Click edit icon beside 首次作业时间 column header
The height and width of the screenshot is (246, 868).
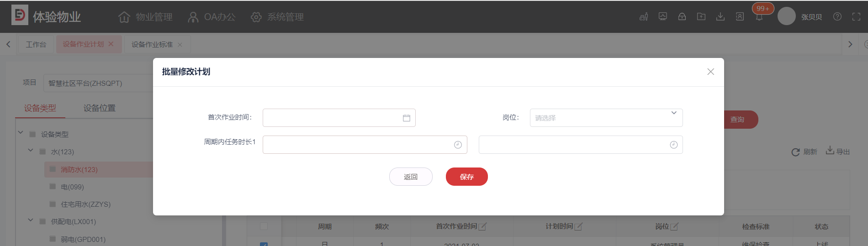pos(483,226)
